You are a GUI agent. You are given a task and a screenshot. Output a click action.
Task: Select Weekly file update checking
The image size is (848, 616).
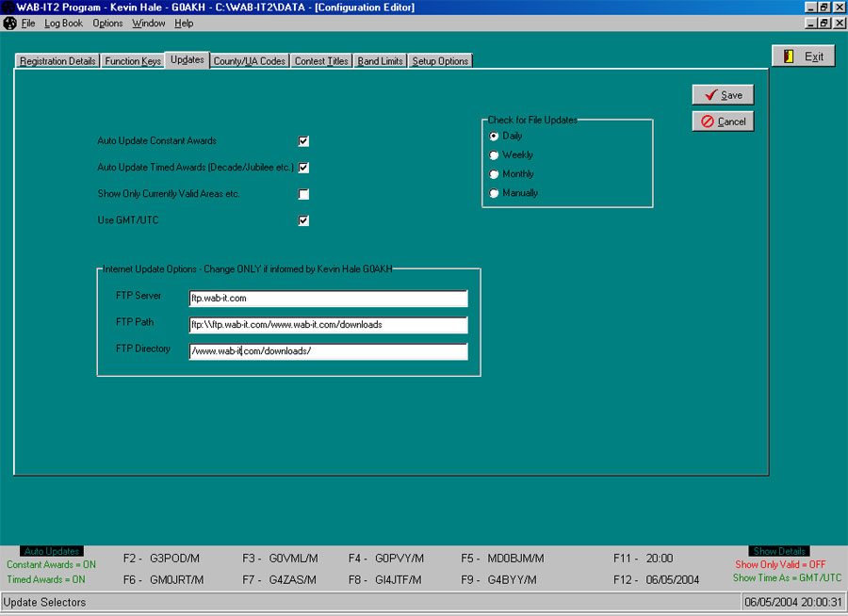(x=494, y=154)
